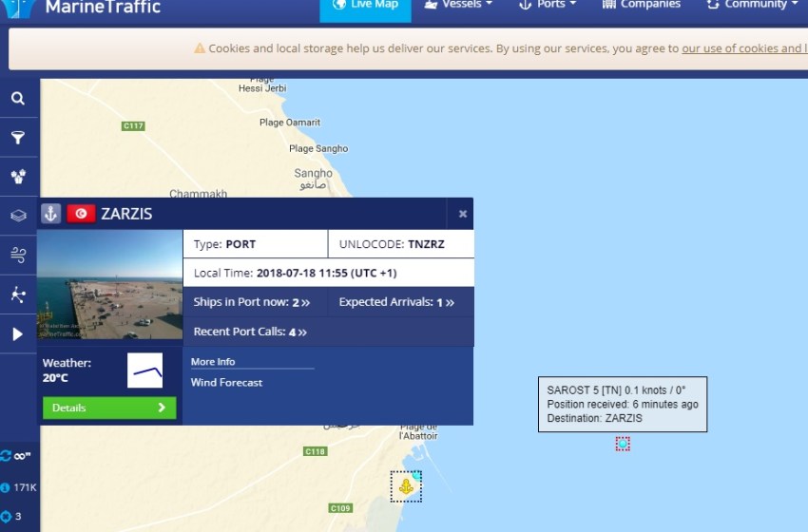Click the wind direction weather icon

click(144, 370)
